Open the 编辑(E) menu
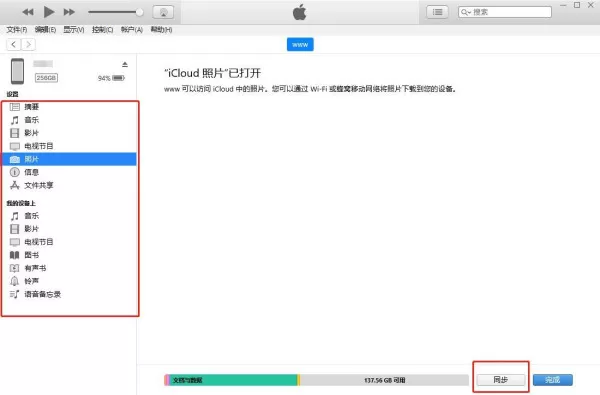The height and width of the screenshot is (395, 600). tap(45, 29)
